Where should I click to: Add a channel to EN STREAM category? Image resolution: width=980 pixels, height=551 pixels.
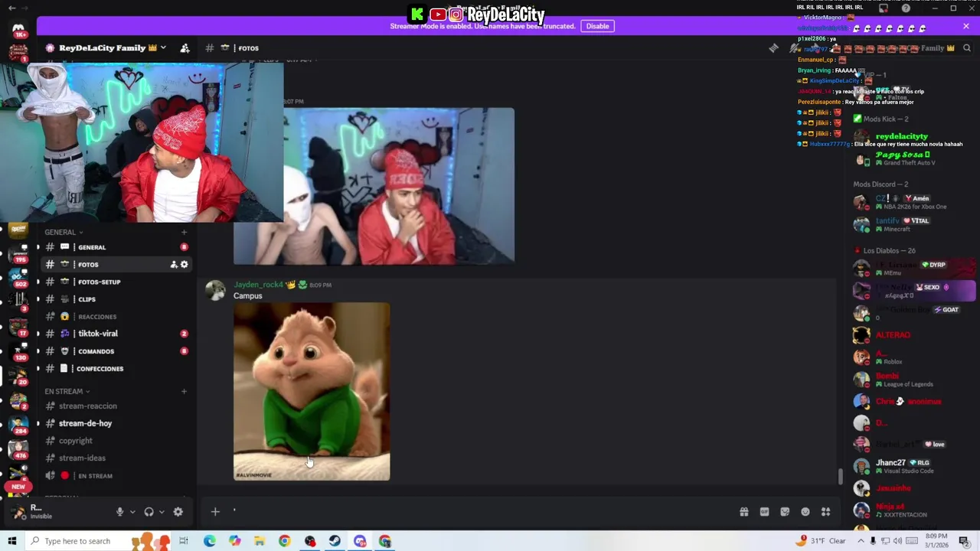(x=184, y=391)
